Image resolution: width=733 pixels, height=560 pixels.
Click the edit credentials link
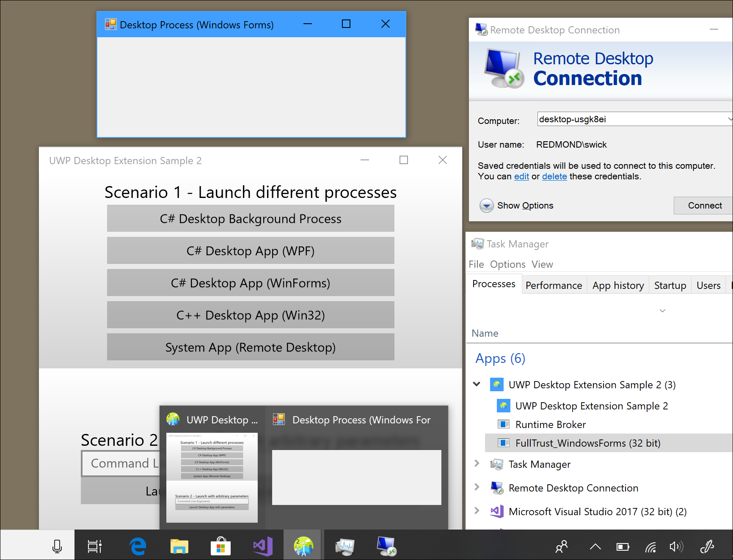click(x=521, y=176)
